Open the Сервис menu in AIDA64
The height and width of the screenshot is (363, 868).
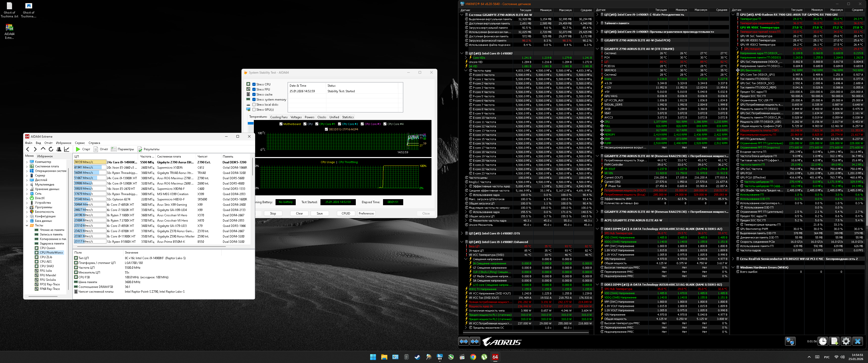click(x=80, y=143)
